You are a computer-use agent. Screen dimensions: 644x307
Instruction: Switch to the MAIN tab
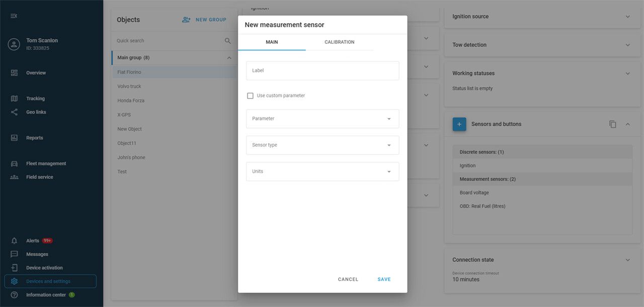pyautogui.click(x=272, y=42)
